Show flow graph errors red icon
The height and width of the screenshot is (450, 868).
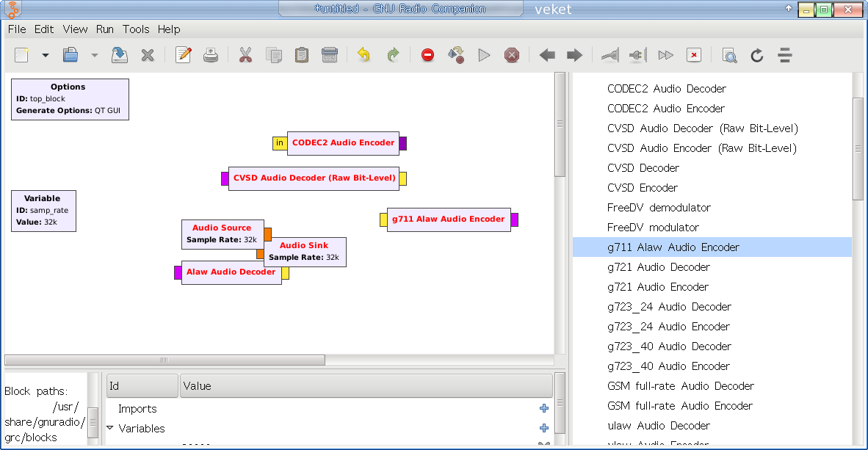tap(427, 55)
